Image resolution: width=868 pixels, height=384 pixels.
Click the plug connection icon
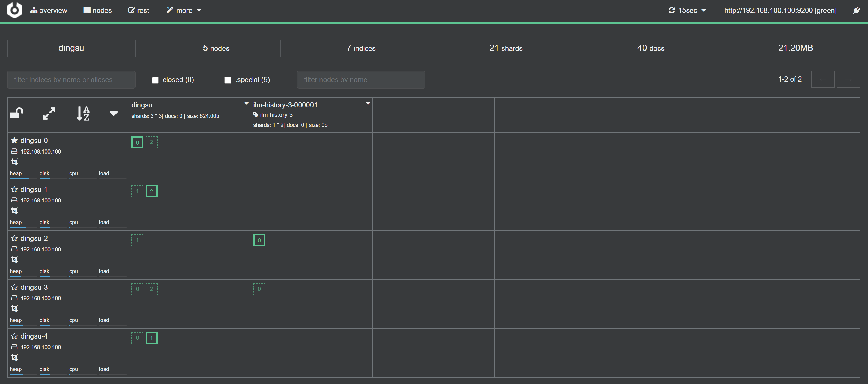[x=856, y=10]
